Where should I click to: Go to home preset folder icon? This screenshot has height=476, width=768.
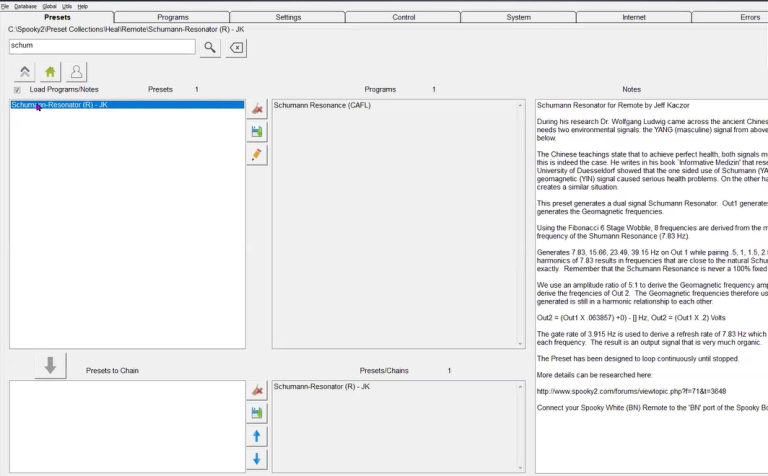(50, 72)
